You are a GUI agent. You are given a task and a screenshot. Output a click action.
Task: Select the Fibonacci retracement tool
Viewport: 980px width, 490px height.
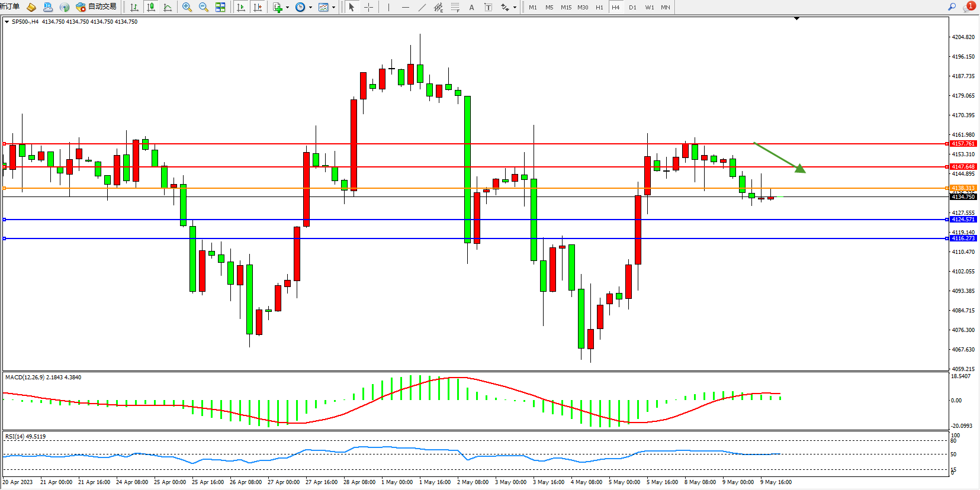pyautogui.click(x=455, y=7)
